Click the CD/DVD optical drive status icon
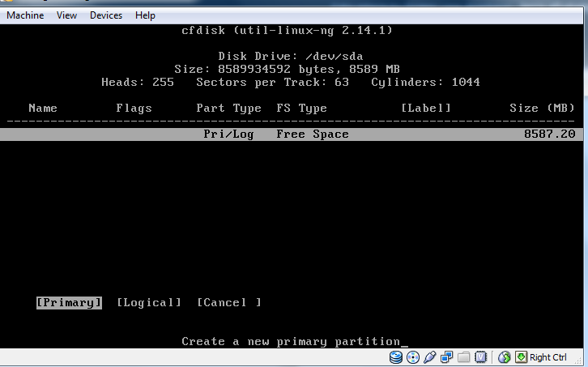The height and width of the screenshot is (367, 588). point(413,357)
